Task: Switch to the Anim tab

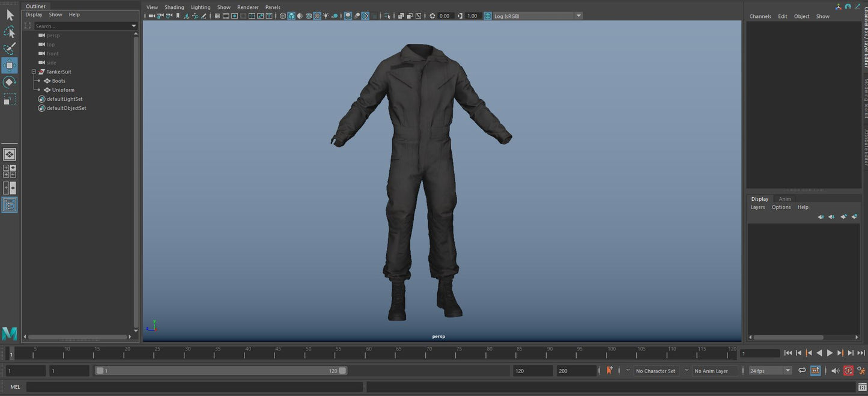Action: pyautogui.click(x=785, y=199)
